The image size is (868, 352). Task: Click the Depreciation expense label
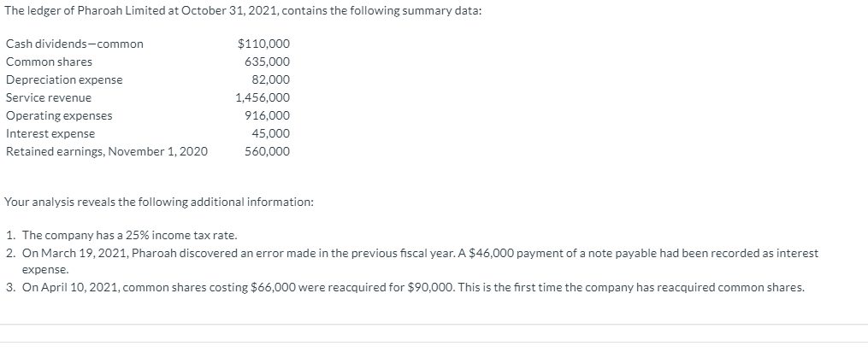click(x=64, y=79)
